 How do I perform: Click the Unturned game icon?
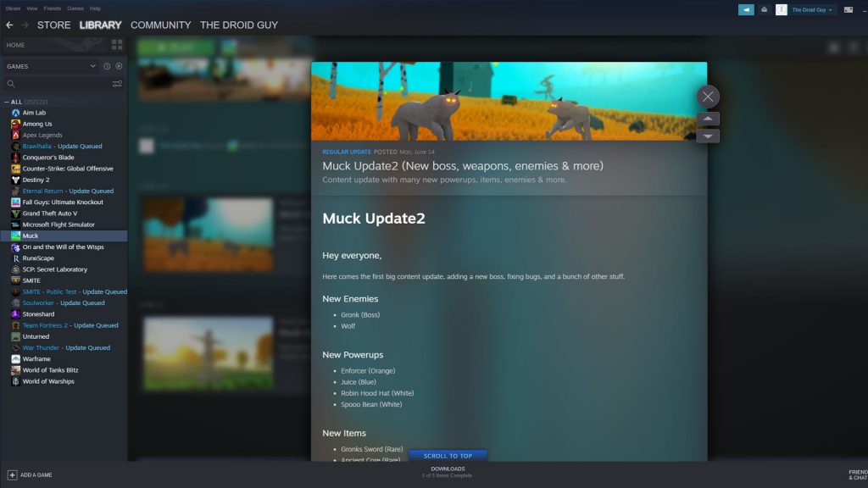pos(15,336)
